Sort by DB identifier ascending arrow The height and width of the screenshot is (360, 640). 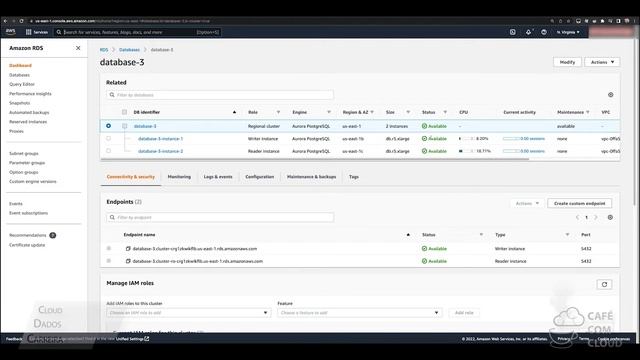(234, 112)
